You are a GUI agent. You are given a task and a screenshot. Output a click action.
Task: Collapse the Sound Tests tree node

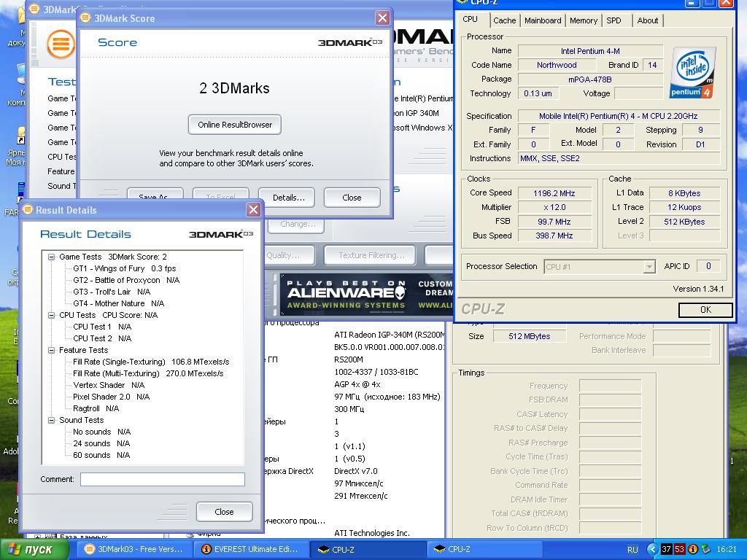(x=52, y=420)
